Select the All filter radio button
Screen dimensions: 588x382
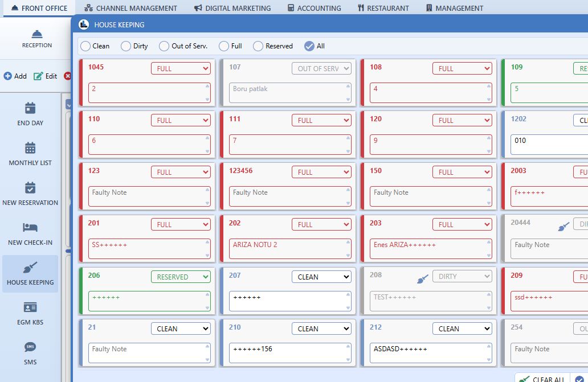[309, 46]
